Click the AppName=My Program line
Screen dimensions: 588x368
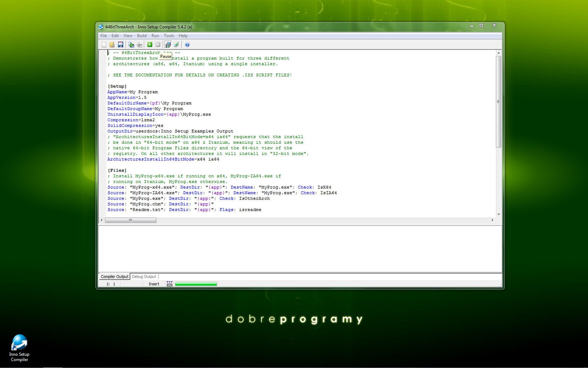point(133,92)
